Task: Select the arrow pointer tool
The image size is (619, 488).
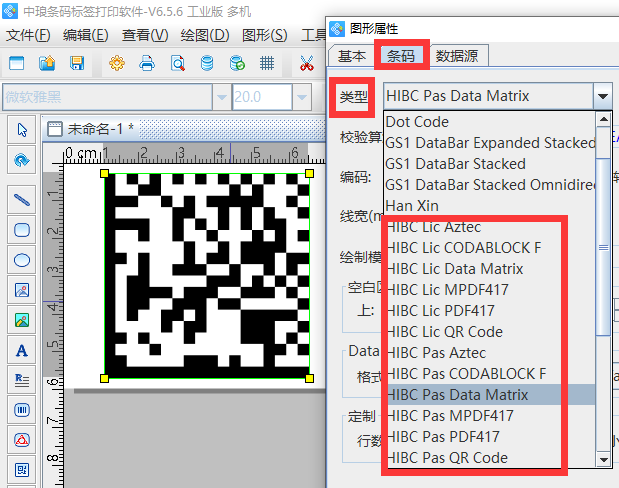Action: coord(22,130)
